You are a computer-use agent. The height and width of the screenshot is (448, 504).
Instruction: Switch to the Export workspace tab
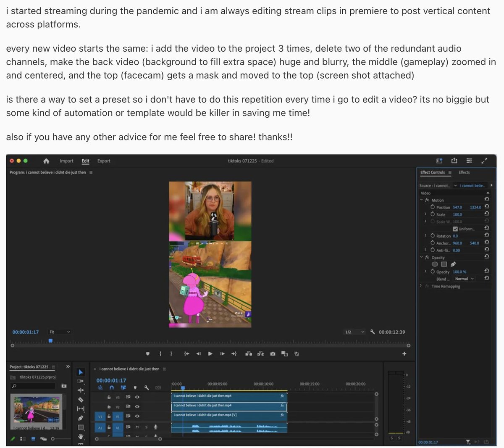[x=103, y=161]
